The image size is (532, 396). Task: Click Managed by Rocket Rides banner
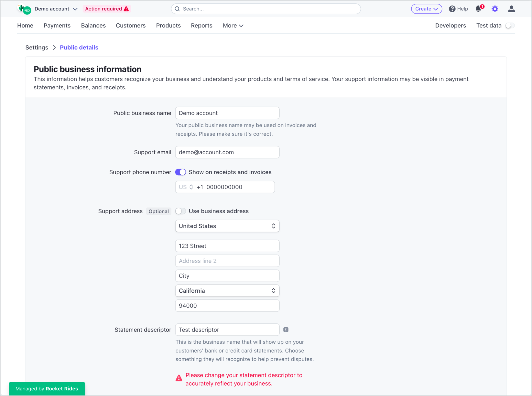click(x=47, y=389)
